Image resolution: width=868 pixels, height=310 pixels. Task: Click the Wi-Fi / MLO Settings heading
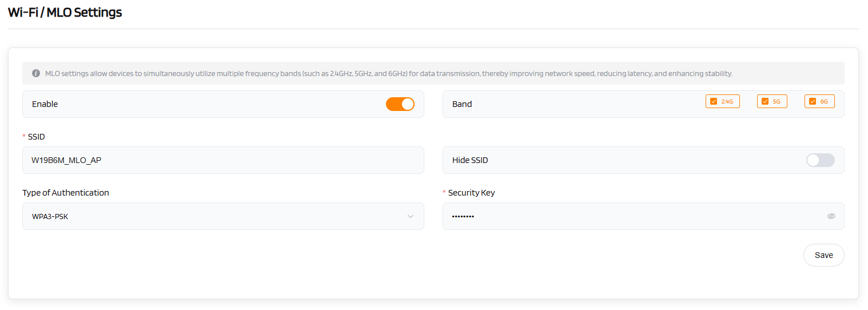pos(65,12)
